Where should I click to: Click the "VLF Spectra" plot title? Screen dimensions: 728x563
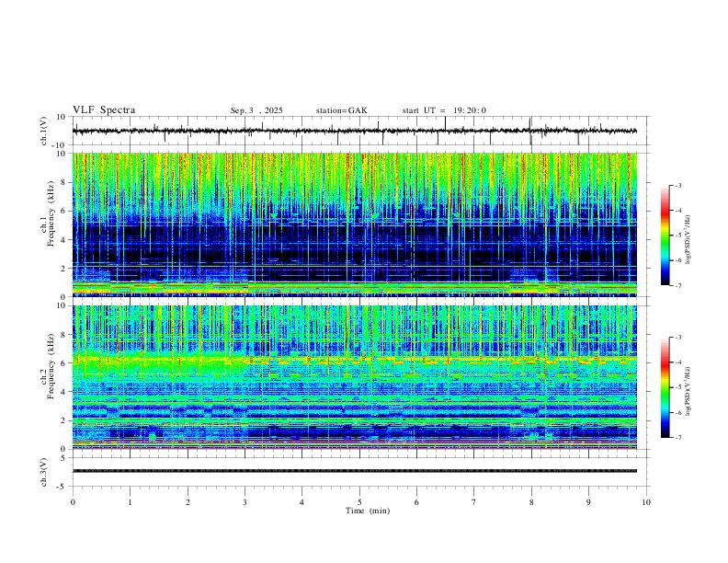pyautogui.click(x=104, y=110)
